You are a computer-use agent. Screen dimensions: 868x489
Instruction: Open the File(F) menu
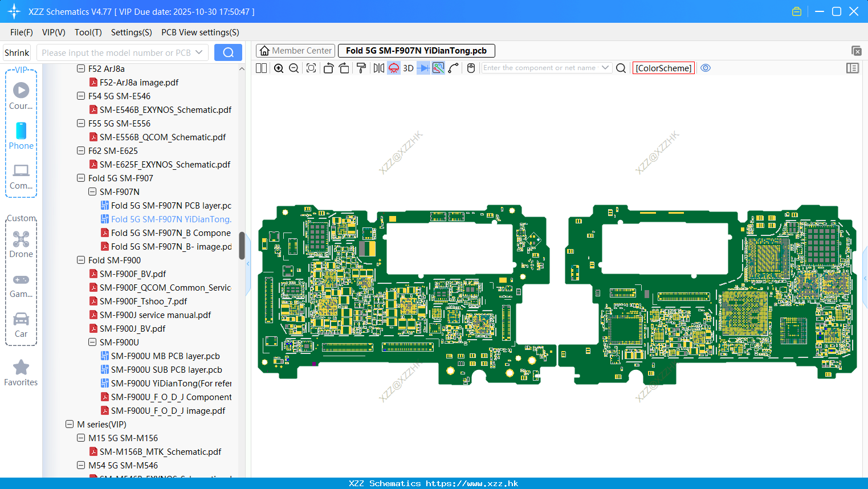coord(22,32)
